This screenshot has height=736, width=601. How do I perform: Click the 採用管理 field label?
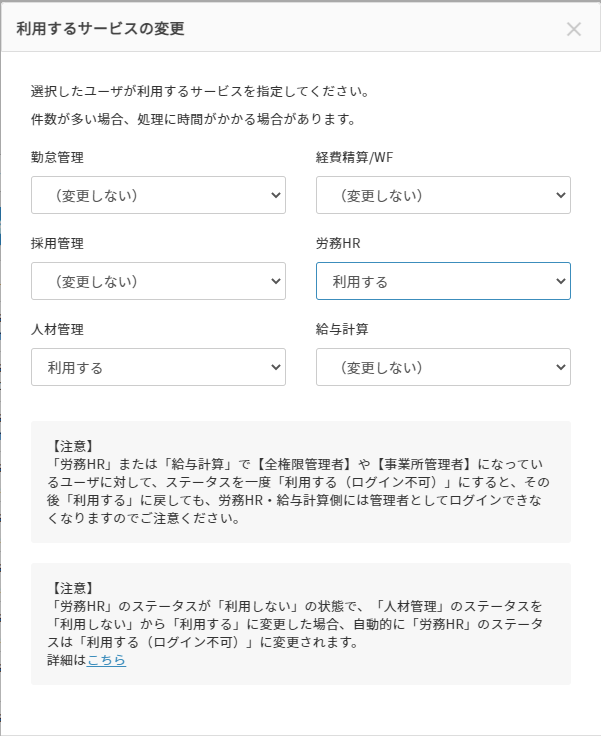coord(57,243)
